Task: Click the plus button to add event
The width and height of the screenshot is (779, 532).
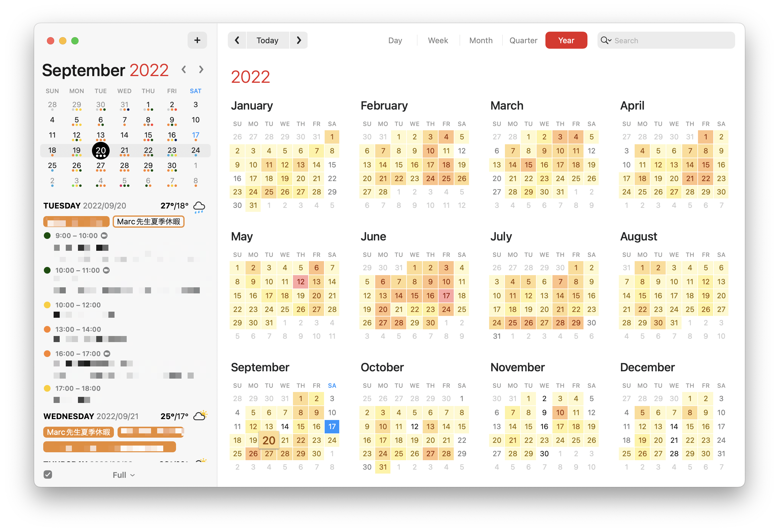Action: [197, 40]
